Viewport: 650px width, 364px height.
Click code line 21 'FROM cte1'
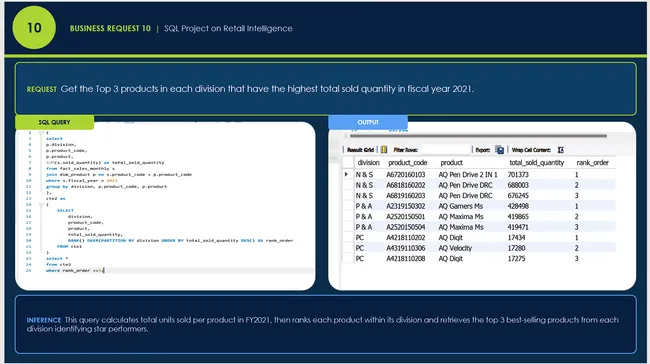pyautogui.click(x=69, y=246)
